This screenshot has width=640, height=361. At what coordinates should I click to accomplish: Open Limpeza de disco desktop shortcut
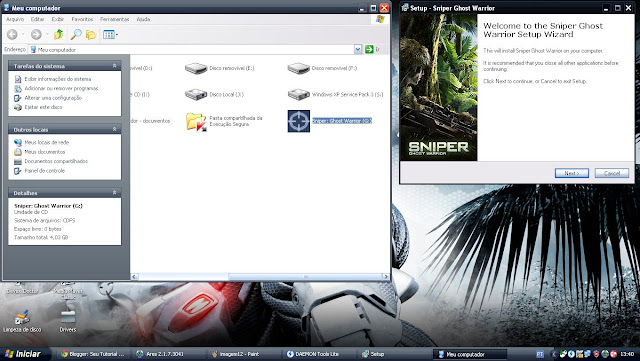pos(22,321)
